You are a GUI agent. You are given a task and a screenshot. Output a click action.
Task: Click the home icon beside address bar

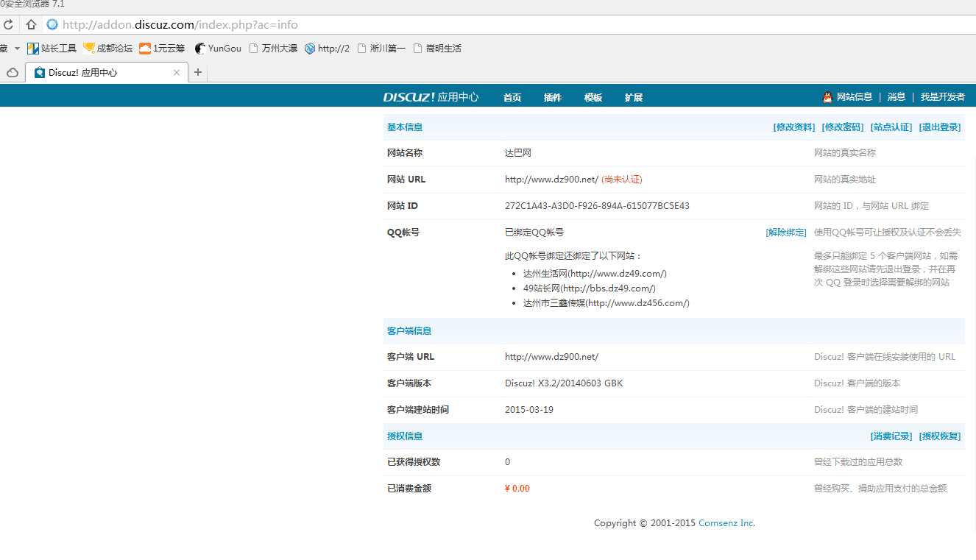31,25
